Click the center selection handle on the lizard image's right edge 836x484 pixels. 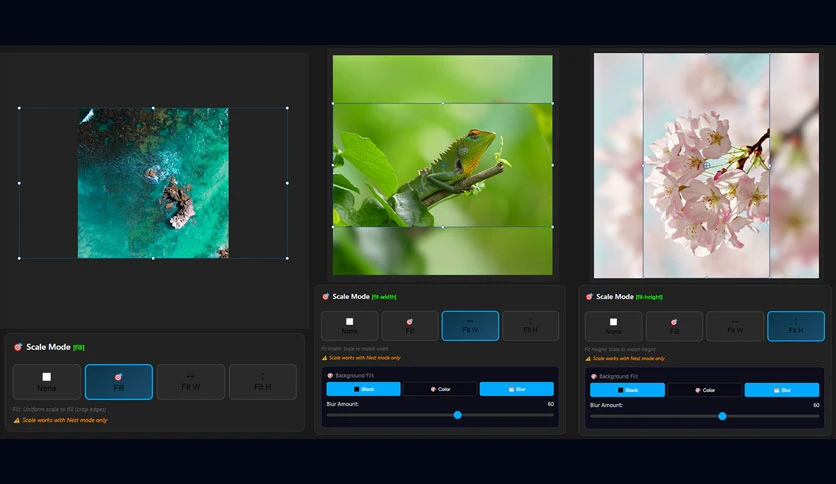click(552, 165)
